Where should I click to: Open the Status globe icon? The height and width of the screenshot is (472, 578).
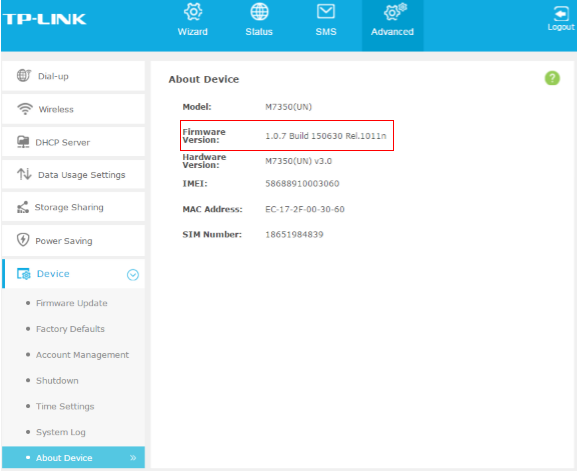tap(260, 12)
